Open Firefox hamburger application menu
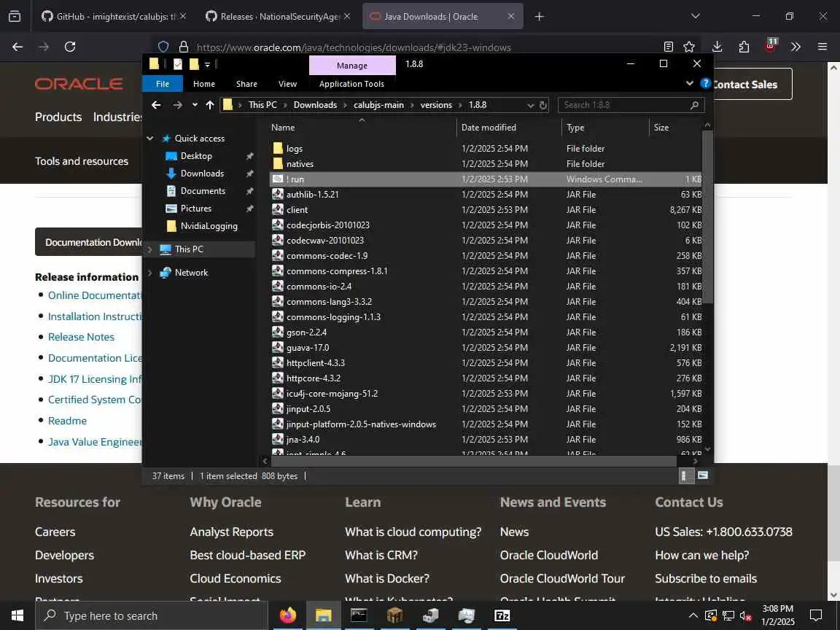 (x=822, y=47)
